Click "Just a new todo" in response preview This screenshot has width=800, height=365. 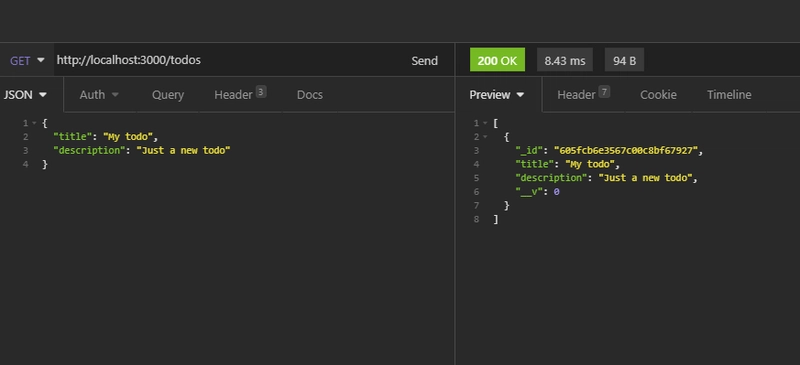click(645, 178)
